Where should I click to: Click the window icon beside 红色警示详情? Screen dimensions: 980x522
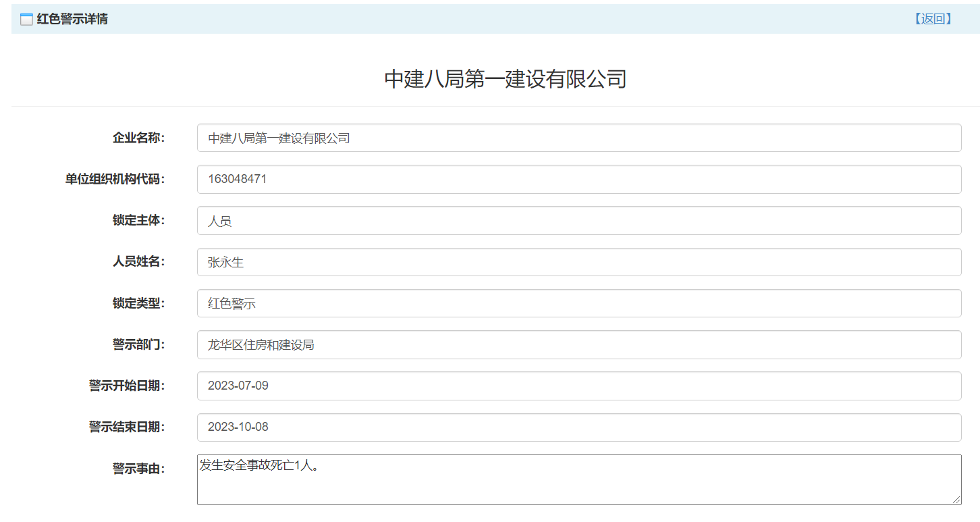(26, 20)
